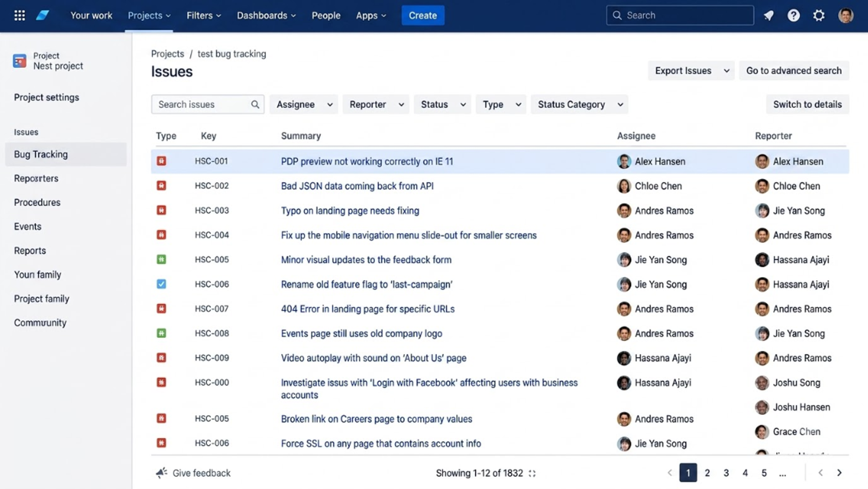The image size is (868, 489).
Task: Click the green story icon for HSC-005 Minor visual updates
Action: 161,259
